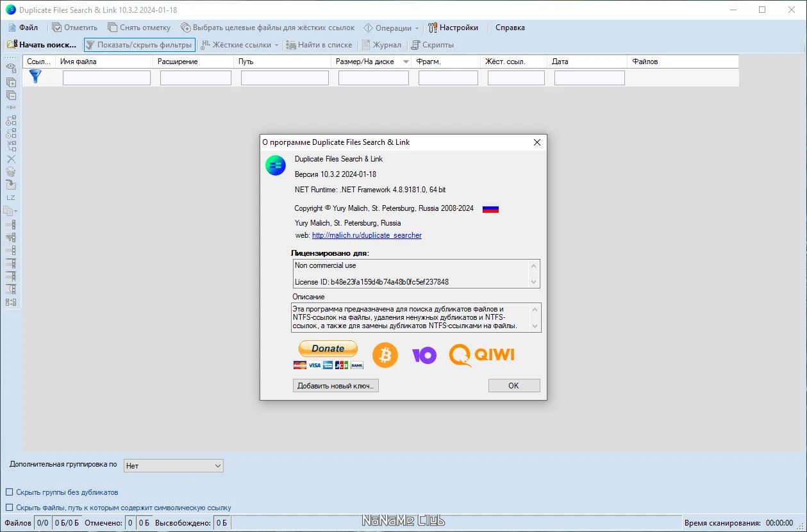This screenshot has height=532, width=807.
Task: Click the Путь filter input field
Action: 285,78
